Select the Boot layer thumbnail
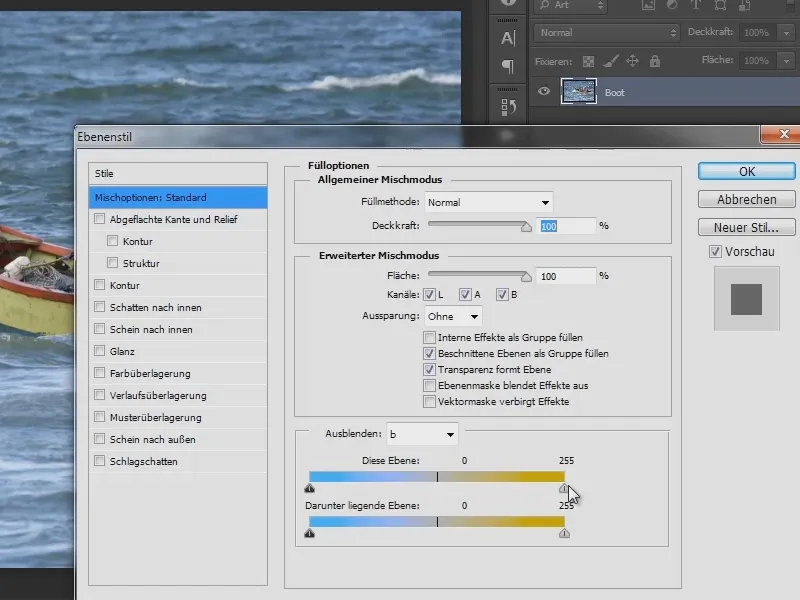This screenshot has height=600, width=800. pyautogui.click(x=579, y=92)
